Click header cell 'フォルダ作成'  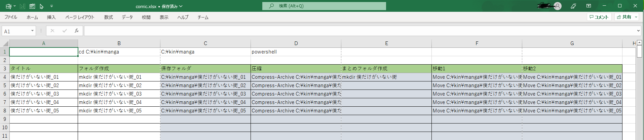click(119, 69)
